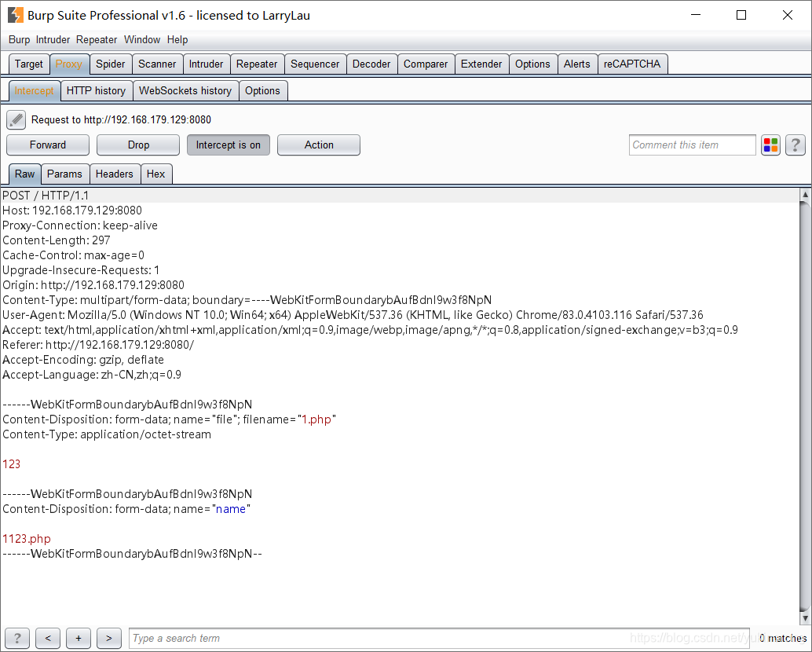Switch to the Intruder tool tab
Image resolution: width=812 pixels, height=652 pixels.
coord(206,64)
